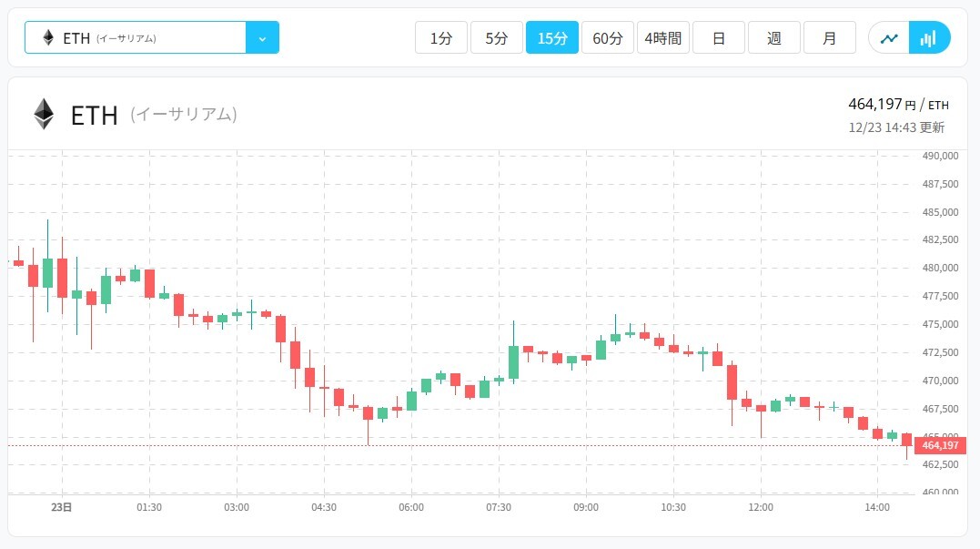Click the 23日 date axis label
980x549 pixels.
(61, 507)
